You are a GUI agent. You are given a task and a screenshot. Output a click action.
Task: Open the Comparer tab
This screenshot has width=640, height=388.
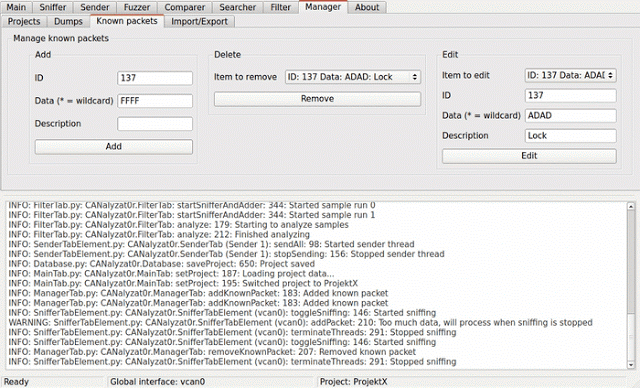coord(184,7)
